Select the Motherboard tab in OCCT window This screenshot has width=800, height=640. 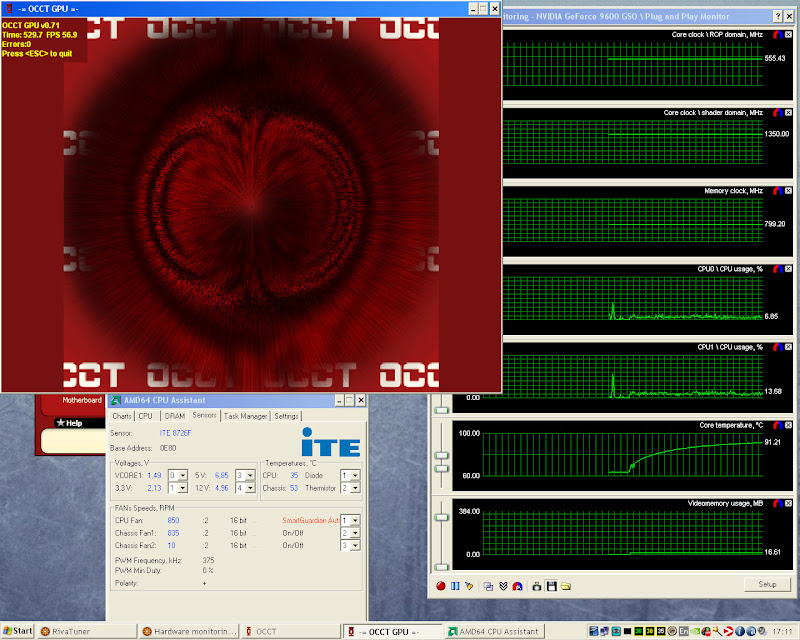point(82,400)
